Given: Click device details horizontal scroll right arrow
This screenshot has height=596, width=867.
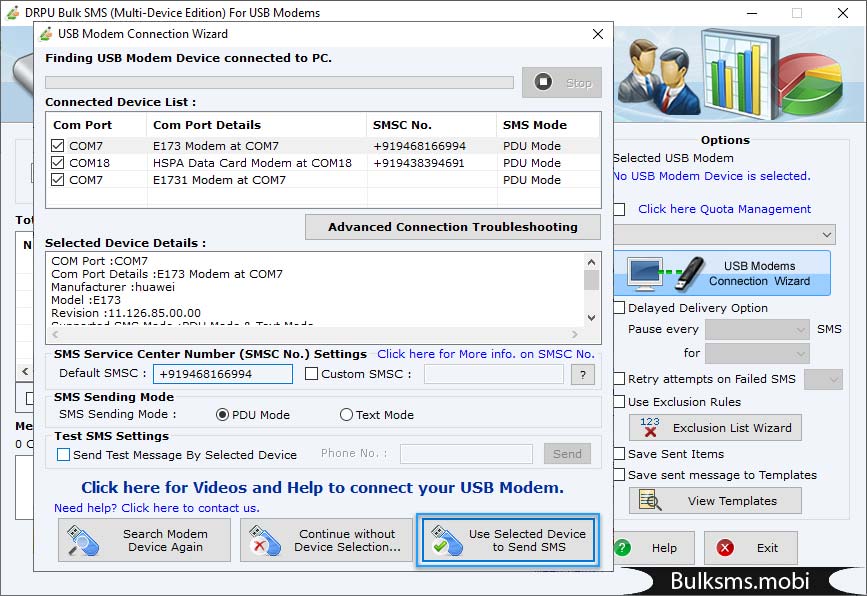Looking at the screenshot, I should (574, 334).
